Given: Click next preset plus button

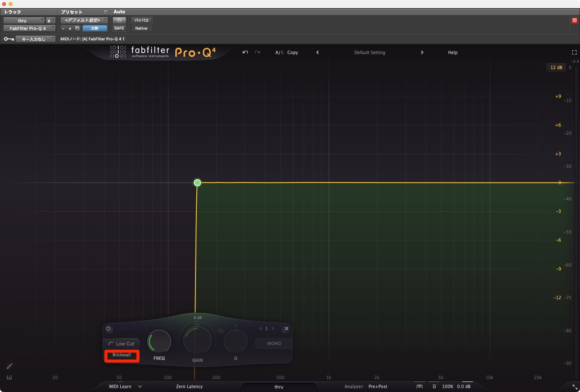Looking at the screenshot, I should pos(70,28).
